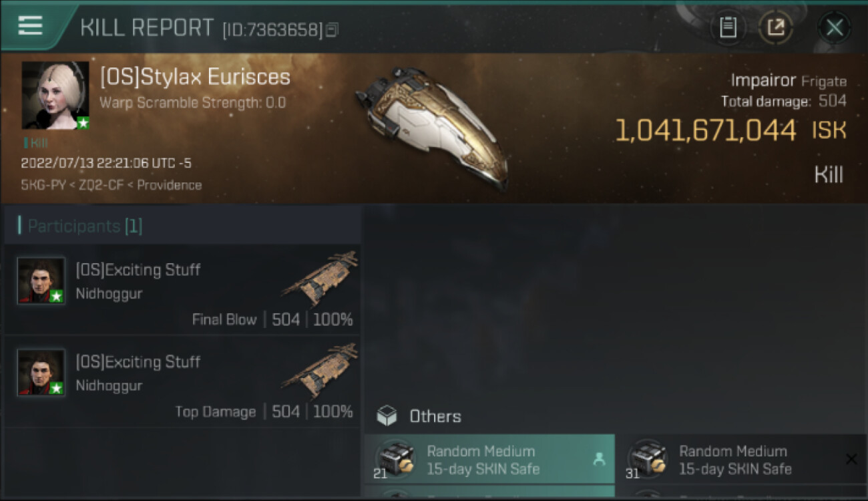Click the share export icon
Viewport: 868px width, 501px height.
(x=775, y=27)
